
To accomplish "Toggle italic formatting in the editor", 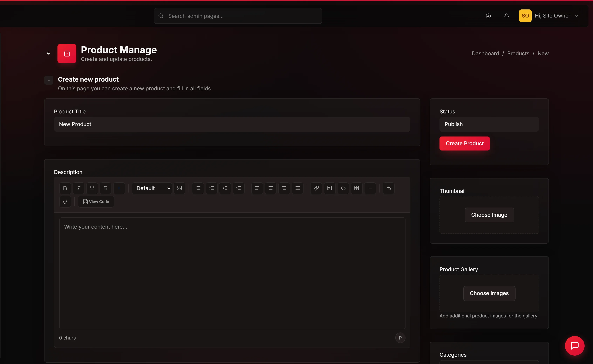I will pyautogui.click(x=79, y=188).
